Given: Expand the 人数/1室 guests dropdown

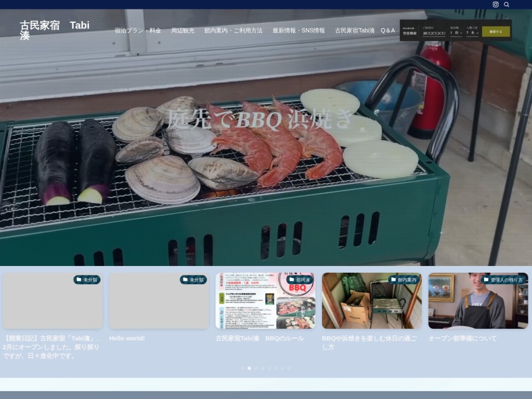Looking at the screenshot, I should pyautogui.click(x=472, y=33).
